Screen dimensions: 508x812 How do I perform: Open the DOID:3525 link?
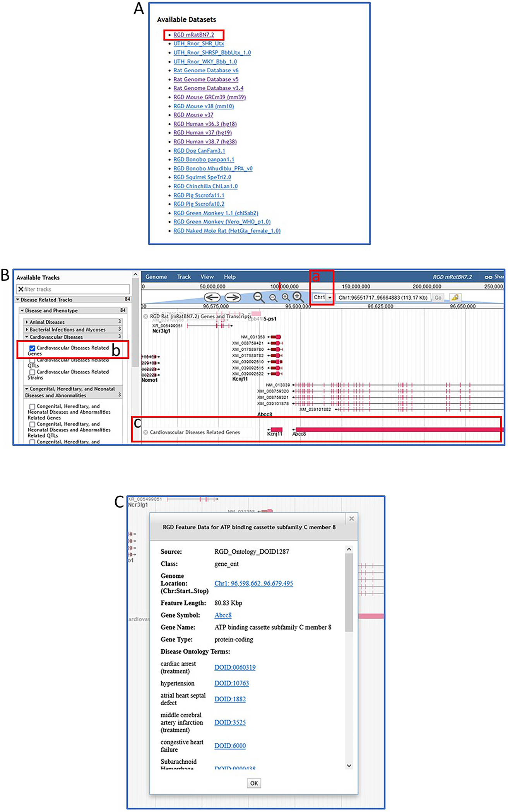click(230, 722)
